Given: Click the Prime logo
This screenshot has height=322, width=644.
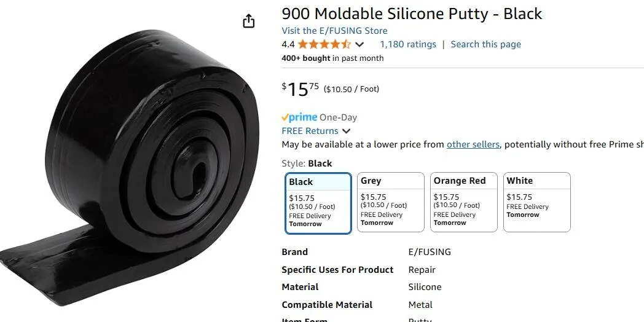Looking at the screenshot, I should pos(299,117).
